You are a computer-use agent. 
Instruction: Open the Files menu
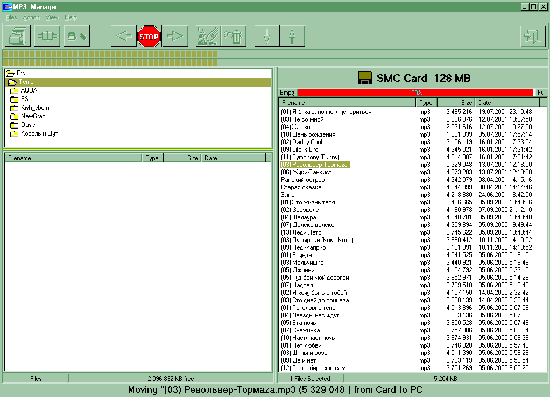(x=11, y=18)
